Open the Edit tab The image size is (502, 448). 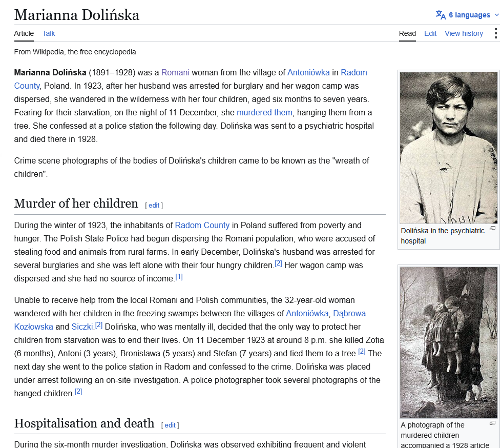pos(430,33)
